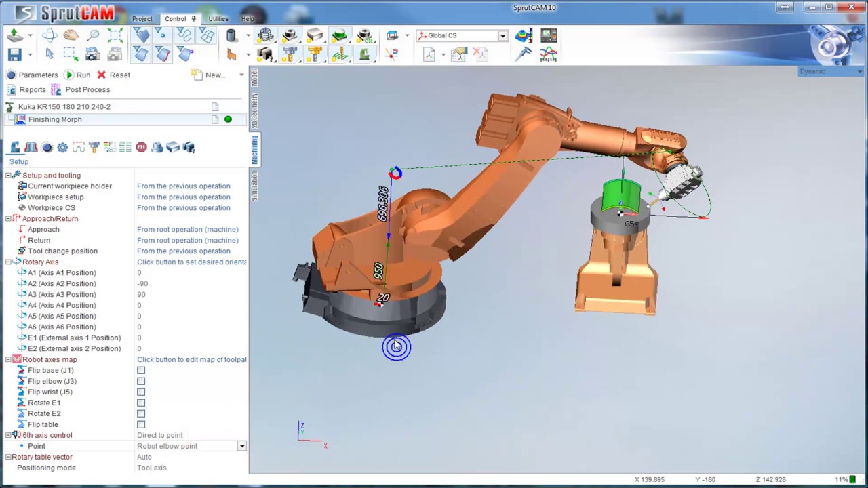Screen dimensions: 868x488
Task: Click the Reports button
Action: click(x=26, y=89)
